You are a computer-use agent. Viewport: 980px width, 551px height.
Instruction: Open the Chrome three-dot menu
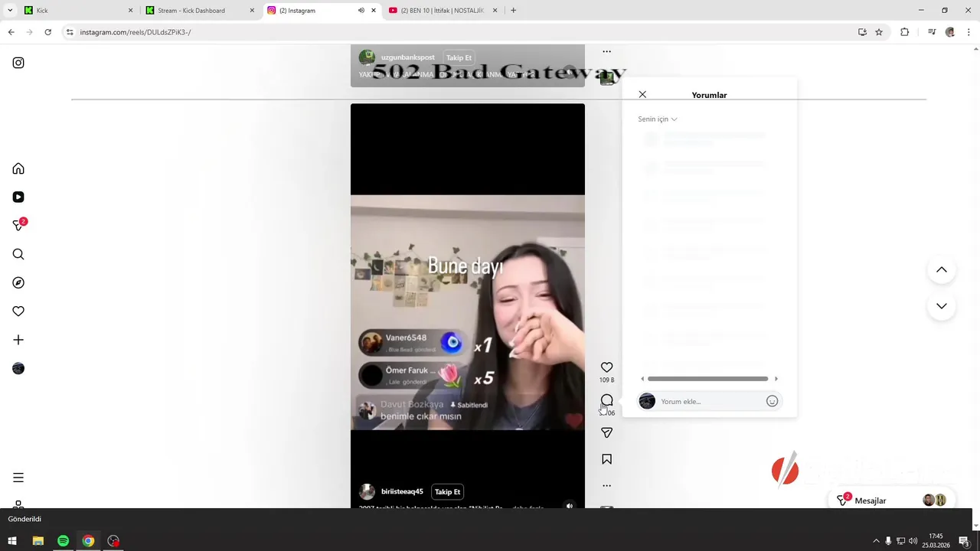click(969, 32)
